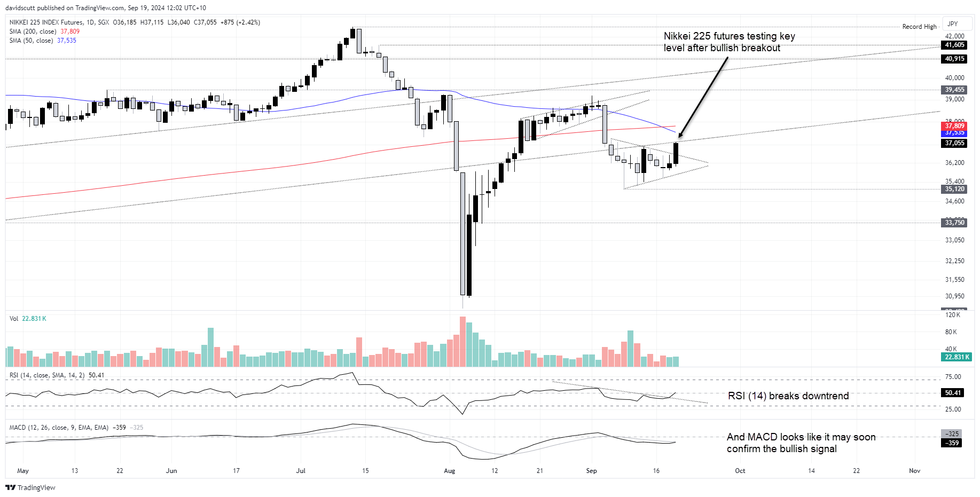The image size is (980, 497).
Task: Click the 32,250 price axis label
Action: (955, 261)
